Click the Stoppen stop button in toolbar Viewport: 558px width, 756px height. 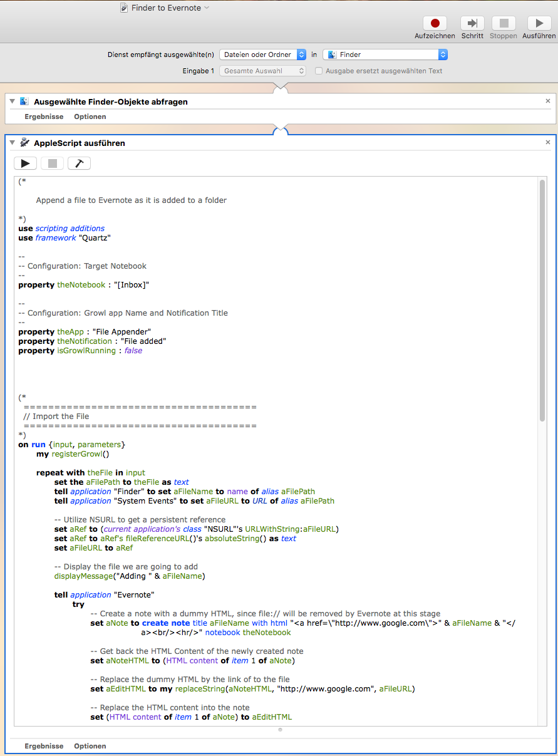point(504,24)
